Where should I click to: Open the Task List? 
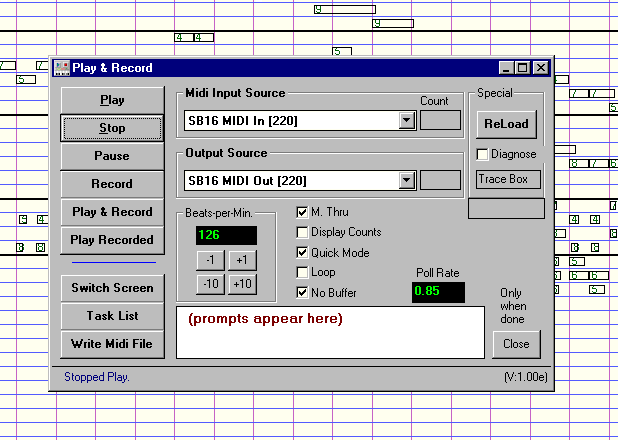click(x=112, y=316)
